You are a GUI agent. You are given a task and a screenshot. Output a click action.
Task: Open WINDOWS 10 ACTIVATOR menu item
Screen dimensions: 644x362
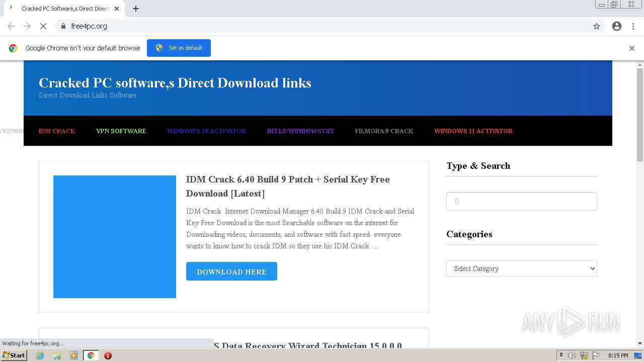(x=206, y=131)
